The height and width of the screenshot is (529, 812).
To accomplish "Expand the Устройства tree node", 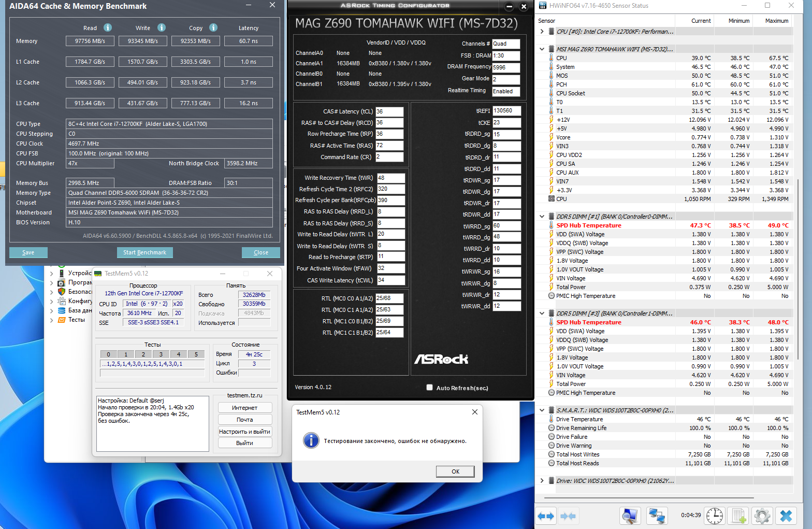I will 52,273.
